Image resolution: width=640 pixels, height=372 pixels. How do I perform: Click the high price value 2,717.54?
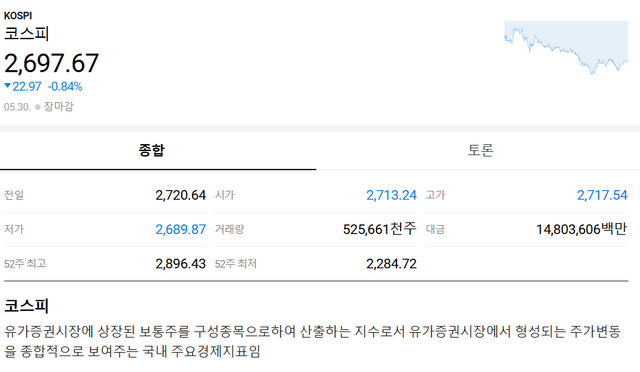point(602,195)
